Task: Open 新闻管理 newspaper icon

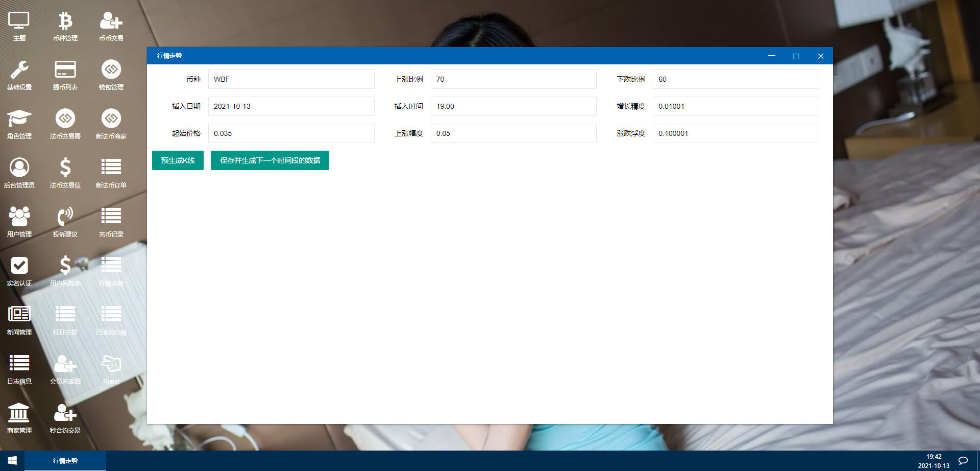Action: (19, 321)
